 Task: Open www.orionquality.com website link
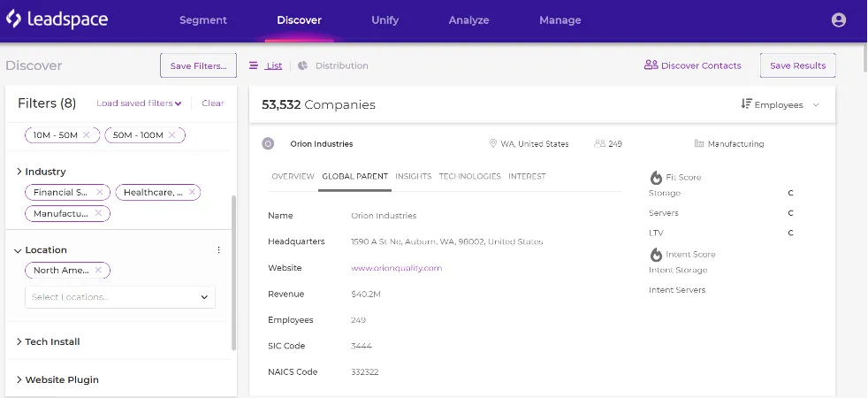[x=396, y=268]
